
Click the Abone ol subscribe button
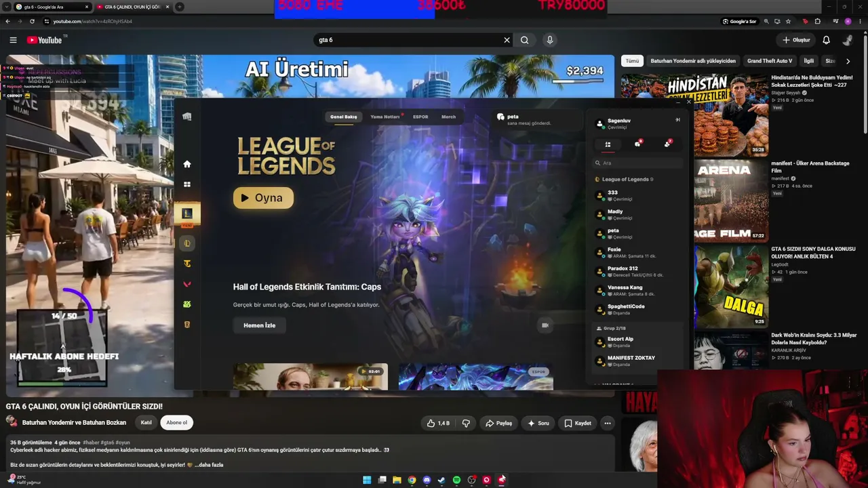pyautogui.click(x=177, y=423)
